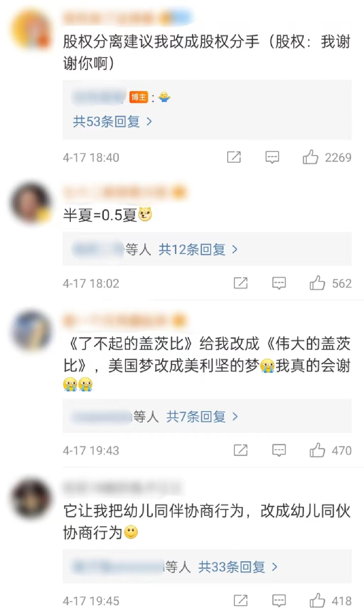Reply to the comment posted at 19:45
The image size is (364, 614).
pyautogui.click(x=279, y=600)
